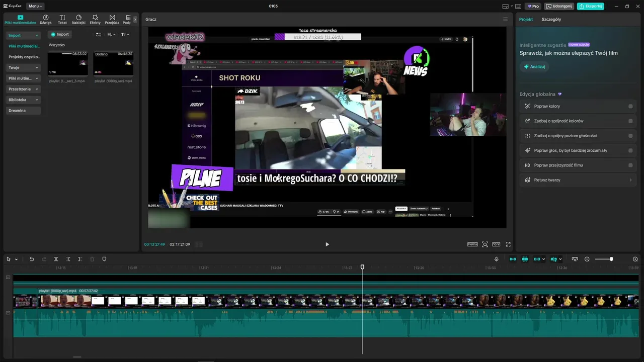Select the highlighted Pliki multimedial... sidebar item
This screenshot has width=644, height=362.
(x=24, y=46)
